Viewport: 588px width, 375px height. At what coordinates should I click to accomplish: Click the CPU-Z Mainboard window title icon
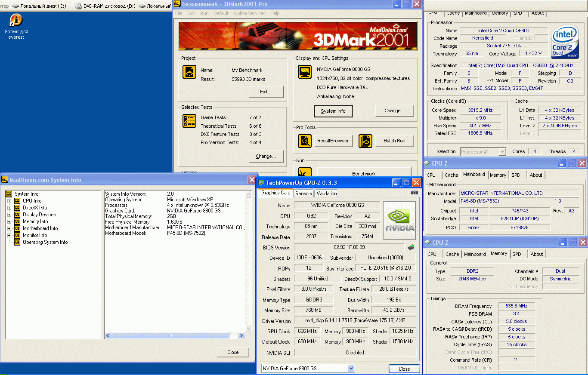pos(427,163)
